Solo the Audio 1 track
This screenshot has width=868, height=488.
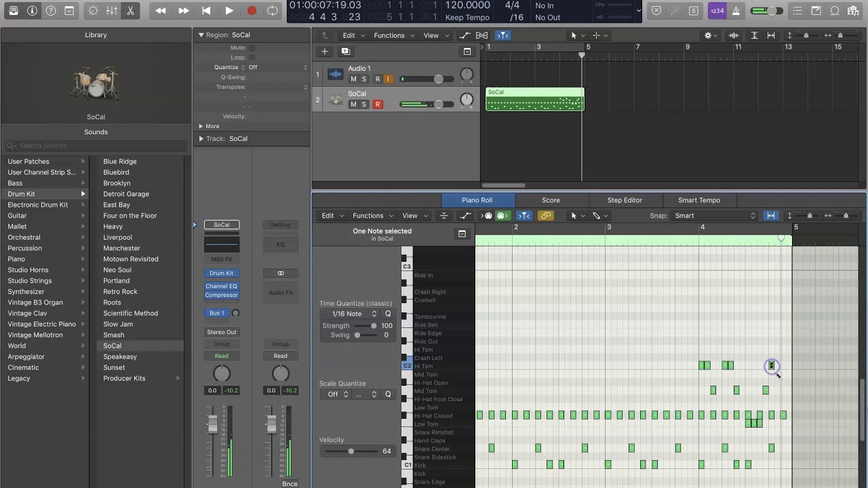[363, 79]
